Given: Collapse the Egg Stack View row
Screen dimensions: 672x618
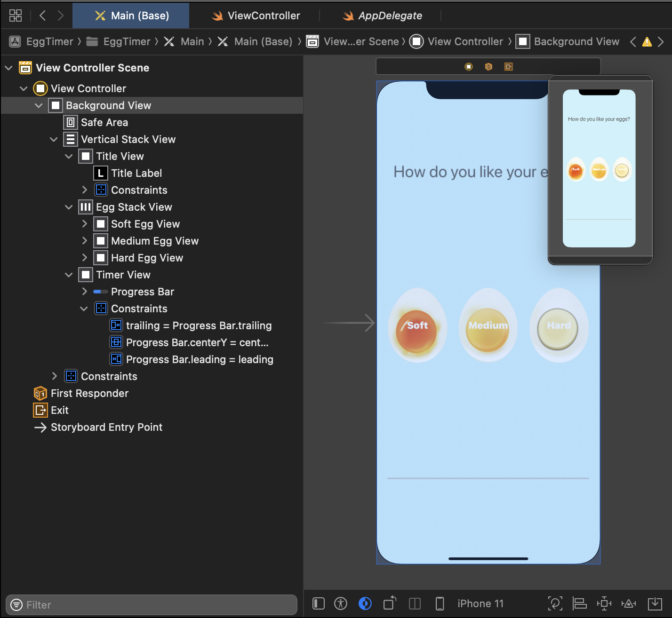Looking at the screenshot, I should 69,207.
